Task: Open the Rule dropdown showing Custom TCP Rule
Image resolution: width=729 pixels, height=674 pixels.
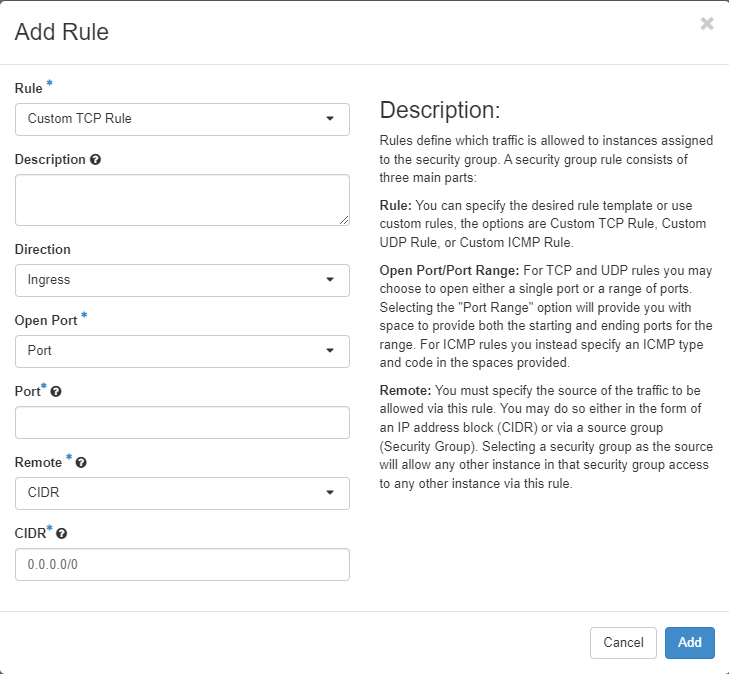Action: [x=182, y=119]
